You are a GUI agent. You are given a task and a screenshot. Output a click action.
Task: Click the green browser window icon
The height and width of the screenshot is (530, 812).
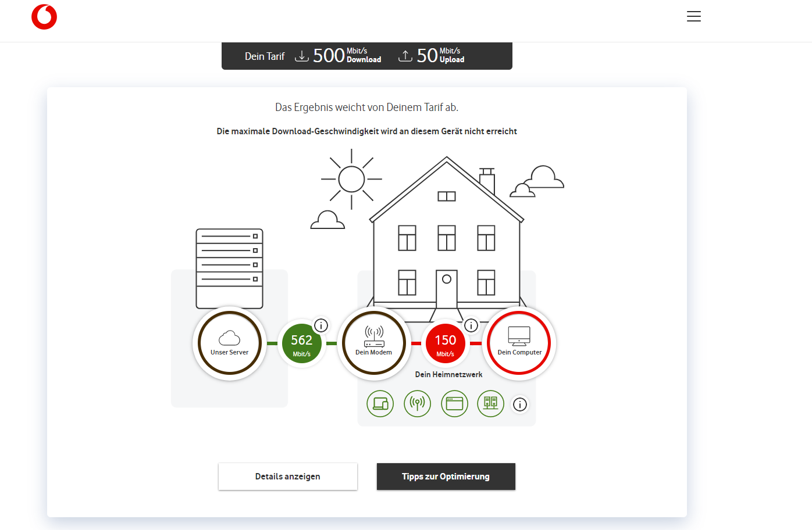point(454,403)
